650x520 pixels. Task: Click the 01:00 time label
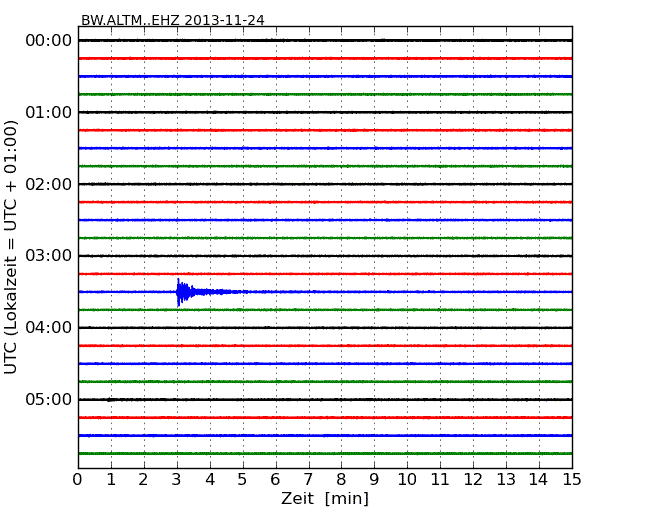click(x=49, y=112)
